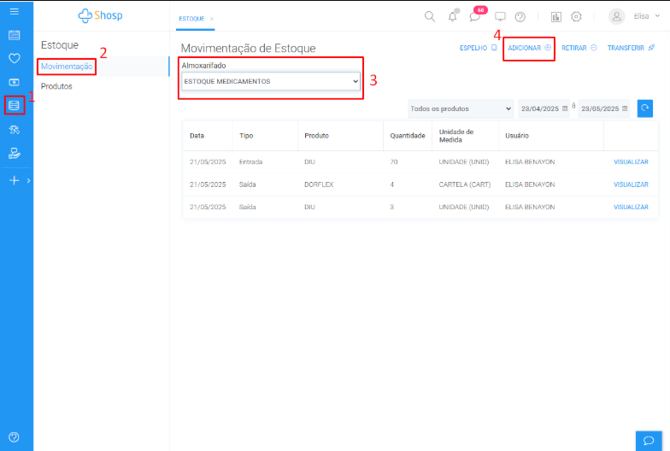
Task: Click VISUALIZAR for Saída DIU row
Action: tap(631, 207)
